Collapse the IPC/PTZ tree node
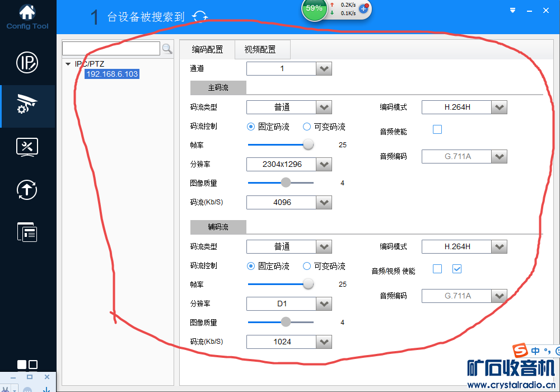 click(x=68, y=64)
